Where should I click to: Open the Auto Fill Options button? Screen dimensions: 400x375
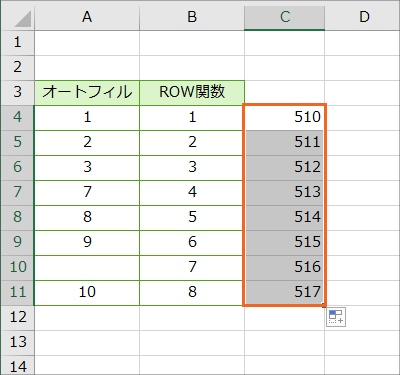(x=336, y=317)
